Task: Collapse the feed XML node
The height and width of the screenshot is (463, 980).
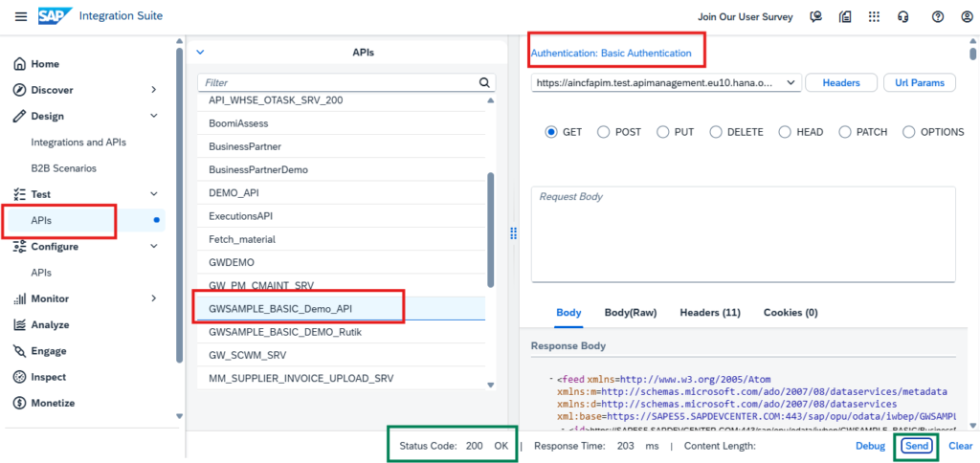Action: pos(550,379)
